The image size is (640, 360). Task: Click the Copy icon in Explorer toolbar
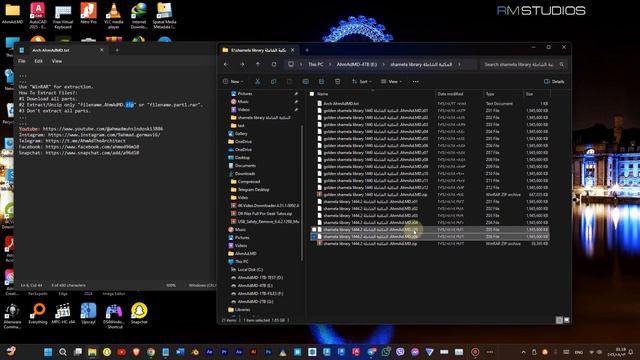coord(273,82)
